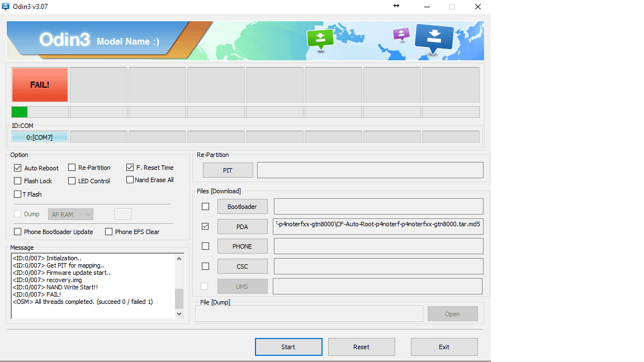
Task: Click the Open button for File Dump
Action: 453,314
